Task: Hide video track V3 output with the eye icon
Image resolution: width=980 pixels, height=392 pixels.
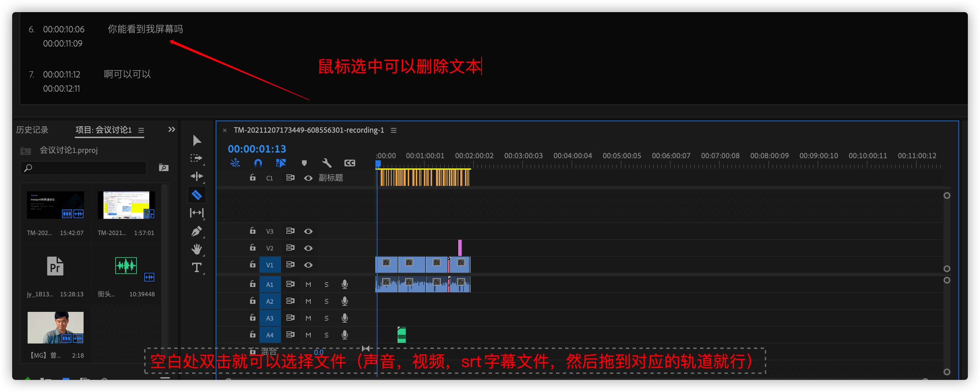Action: click(308, 231)
